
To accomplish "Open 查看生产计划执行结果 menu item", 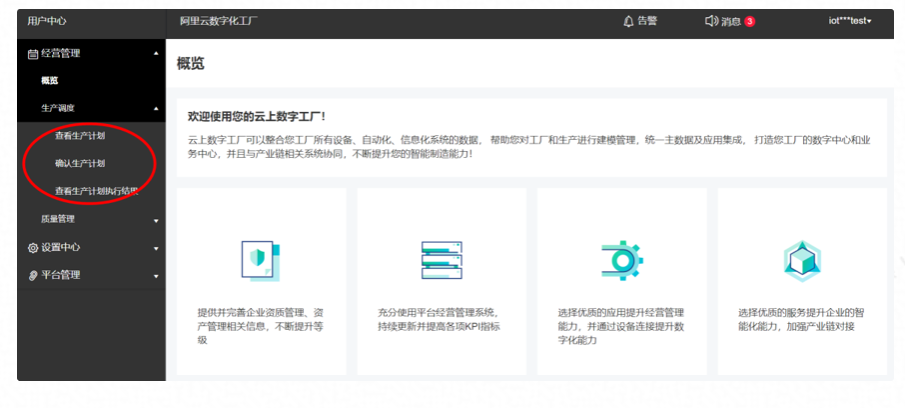I will click(96, 192).
